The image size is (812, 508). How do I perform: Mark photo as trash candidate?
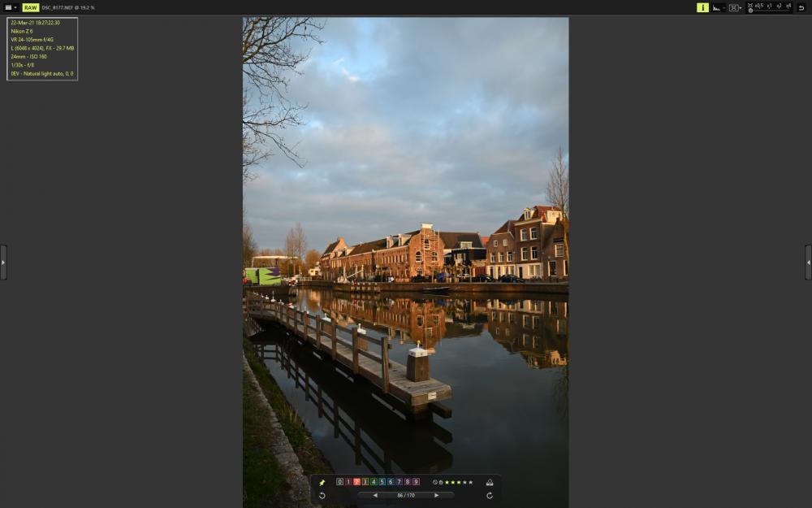441,482
